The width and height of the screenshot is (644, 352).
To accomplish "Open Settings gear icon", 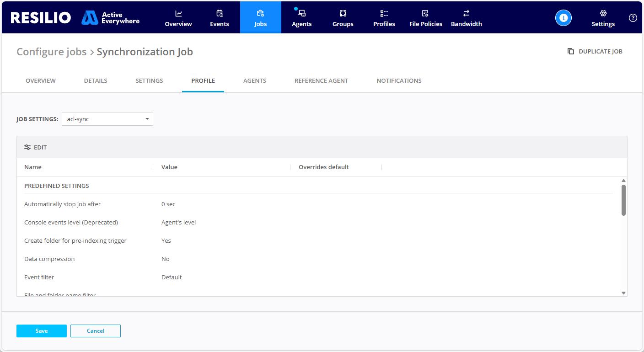I will [x=603, y=14].
